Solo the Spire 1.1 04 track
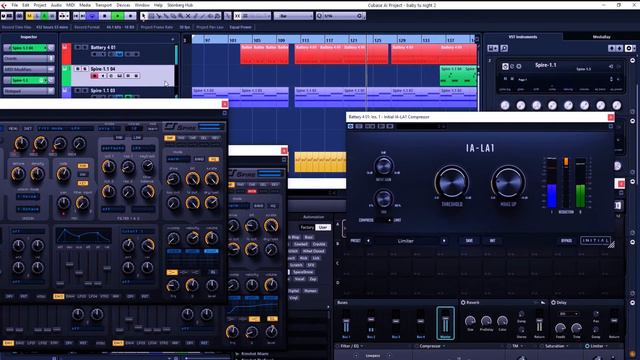The image size is (640, 360). tap(85, 69)
